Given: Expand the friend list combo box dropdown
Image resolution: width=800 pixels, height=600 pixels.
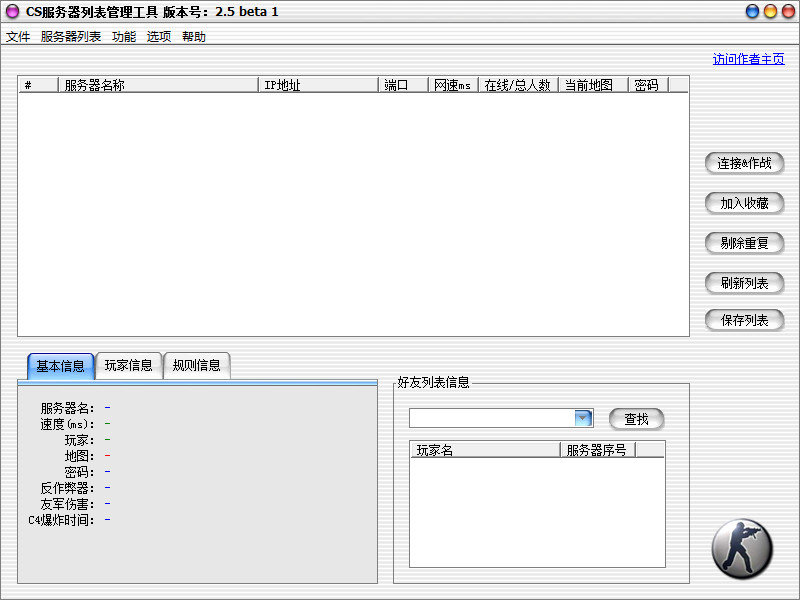Looking at the screenshot, I should 583,418.
